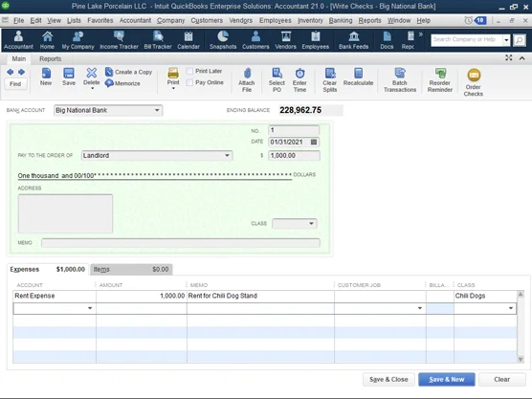The width and height of the screenshot is (532, 399).
Task: Expand the Class dropdown on the check
Action: (x=311, y=224)
